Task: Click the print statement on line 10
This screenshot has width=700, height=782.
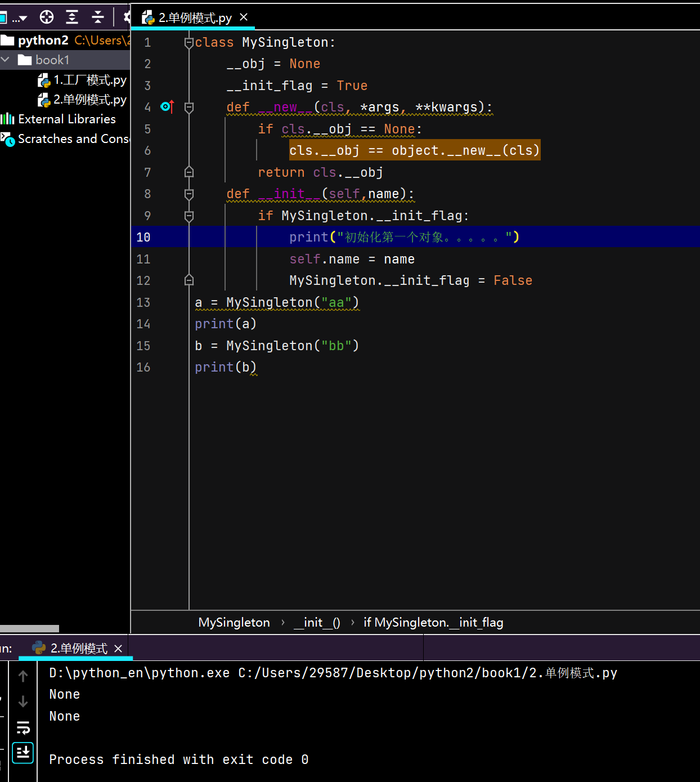Action: [x=405, y=237]
